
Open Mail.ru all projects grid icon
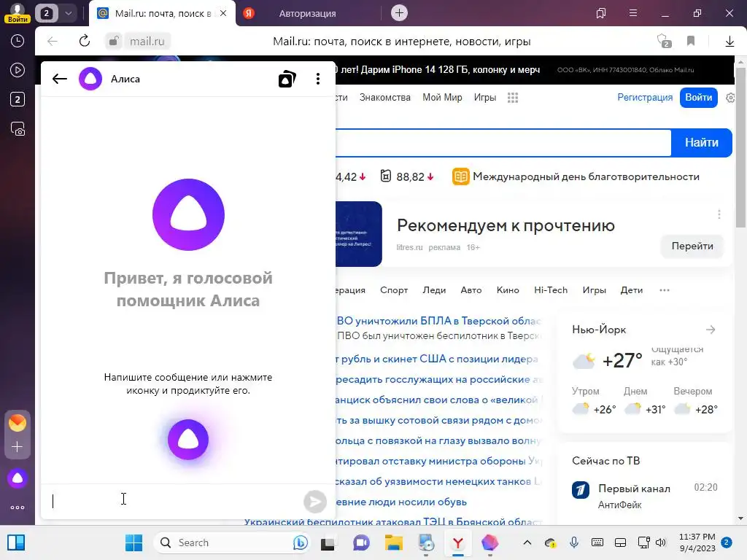coord(513,98)
